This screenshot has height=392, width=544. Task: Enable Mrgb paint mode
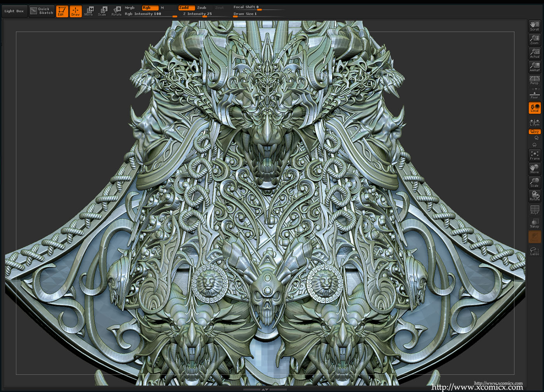tap(130, 8)
